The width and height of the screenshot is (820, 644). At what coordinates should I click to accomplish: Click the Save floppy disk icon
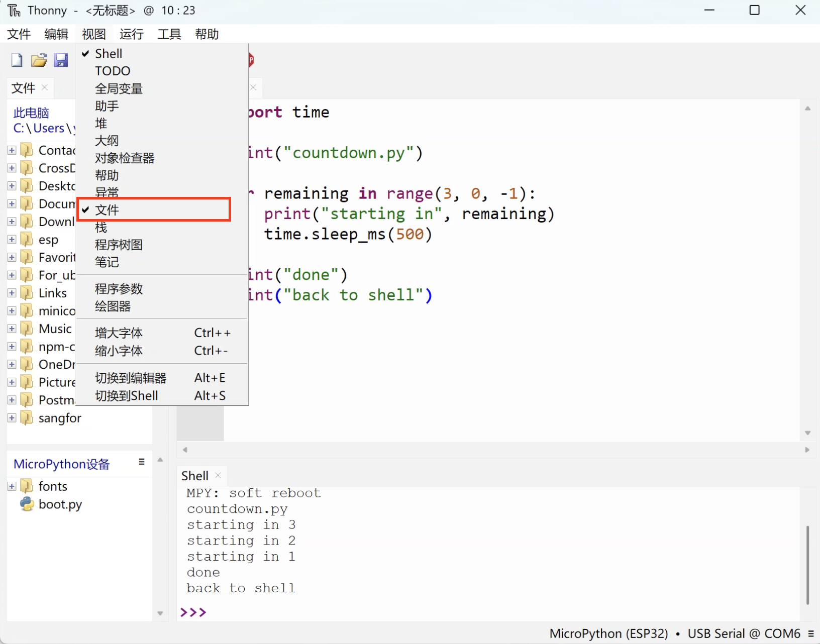[x=61, y=60]
